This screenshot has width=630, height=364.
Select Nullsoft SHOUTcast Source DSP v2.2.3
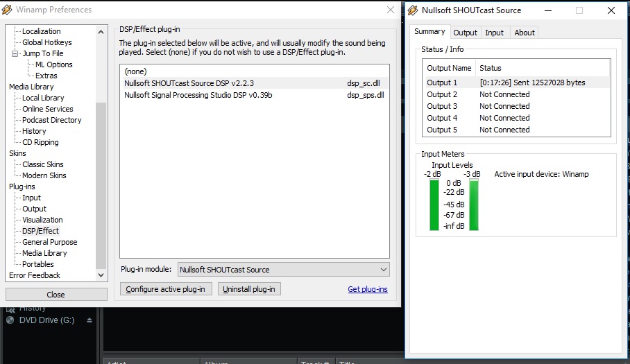coord(255,83)
